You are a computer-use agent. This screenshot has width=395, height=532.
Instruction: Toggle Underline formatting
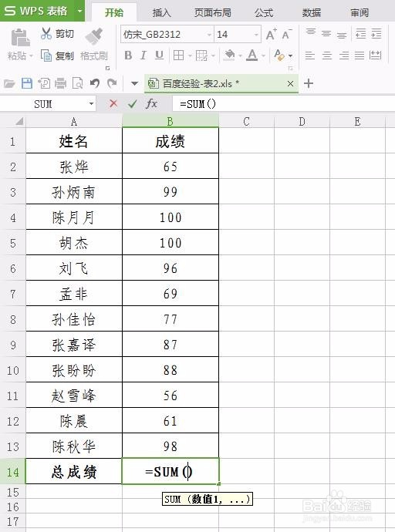(x=159, y=55)
